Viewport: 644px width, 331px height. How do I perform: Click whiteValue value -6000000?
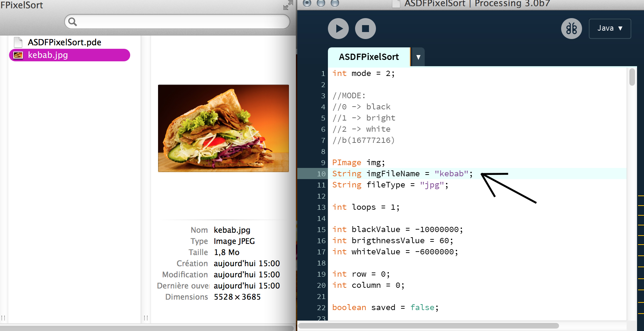tap(434, 252)
